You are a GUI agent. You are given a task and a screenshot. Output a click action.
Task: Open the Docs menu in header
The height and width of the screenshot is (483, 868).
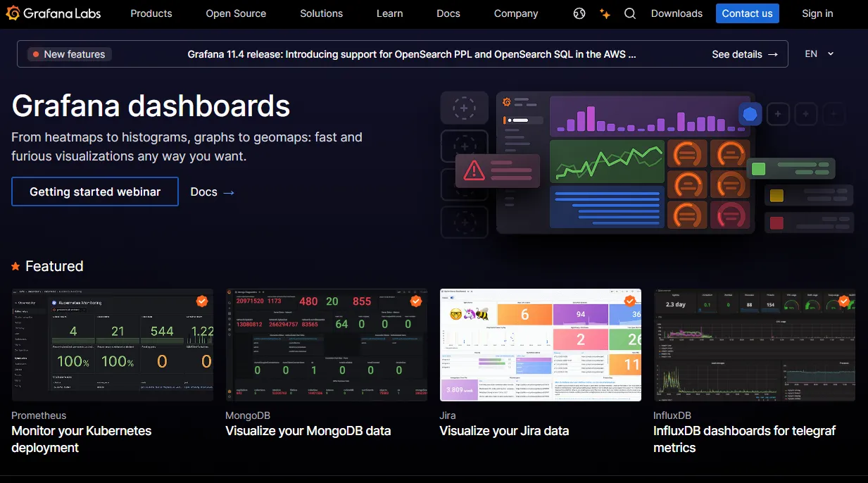[x=448, y=13]
